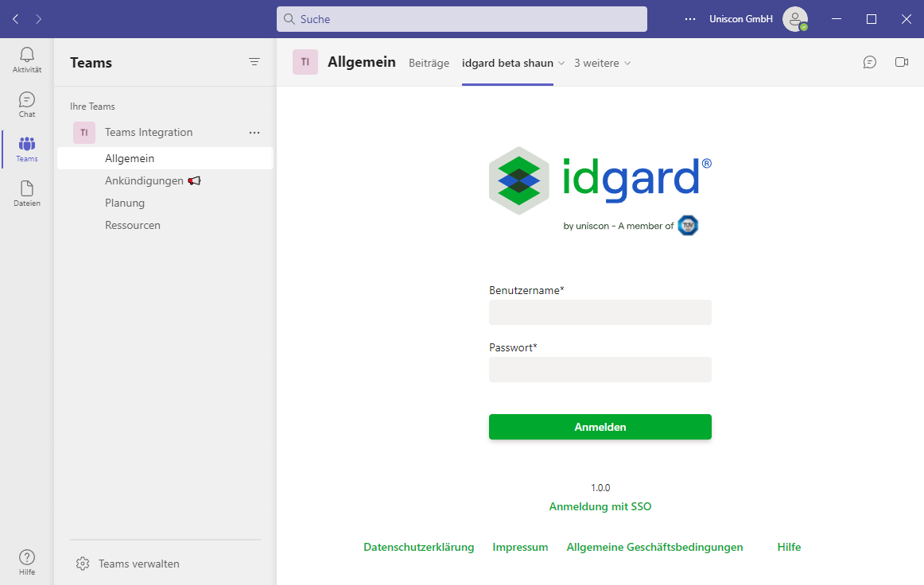This screenshot has width=924, height=585.
Task: Click into the Suche search box
Action: coord(461,19)
